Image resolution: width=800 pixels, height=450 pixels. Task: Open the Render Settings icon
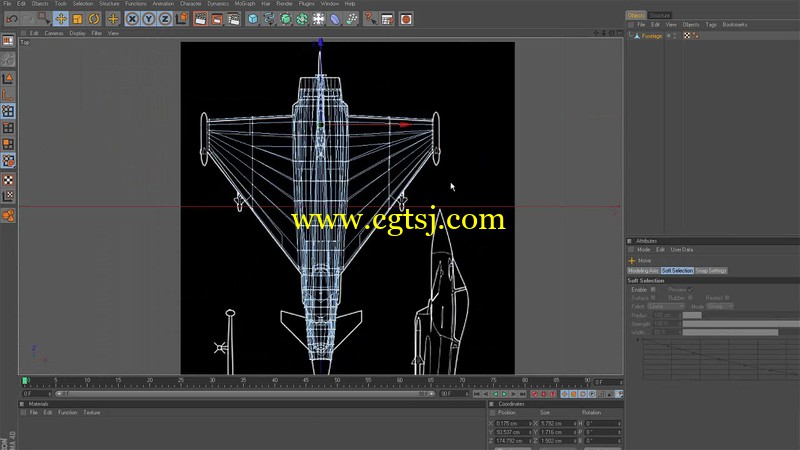pyautogui.click(x=234, y=19)
